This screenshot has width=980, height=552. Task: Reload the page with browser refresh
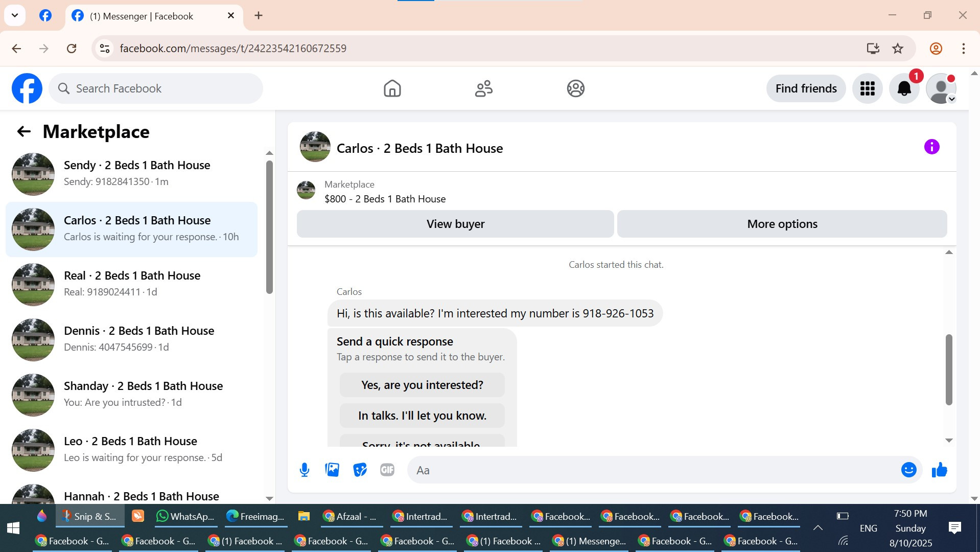[x=72, y=49]
